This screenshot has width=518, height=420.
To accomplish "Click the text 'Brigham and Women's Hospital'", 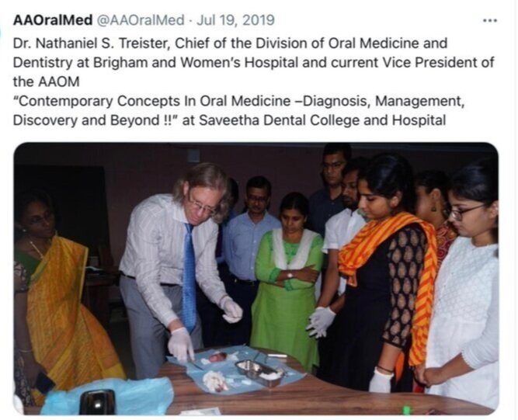I will [196, 62].
